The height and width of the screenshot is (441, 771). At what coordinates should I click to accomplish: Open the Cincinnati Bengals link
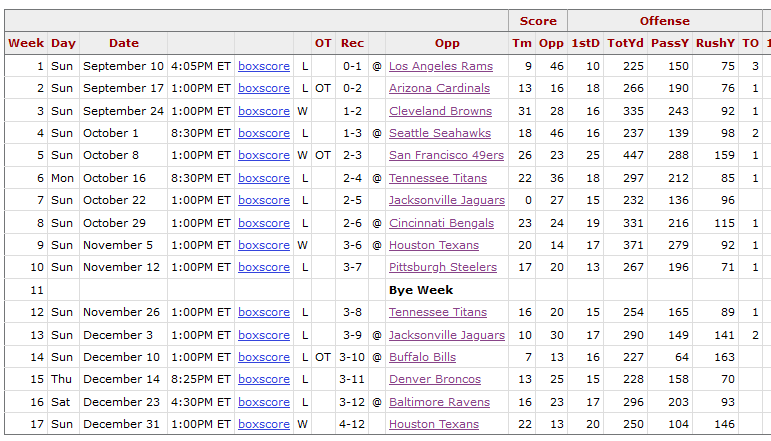[x=441, y=223]
